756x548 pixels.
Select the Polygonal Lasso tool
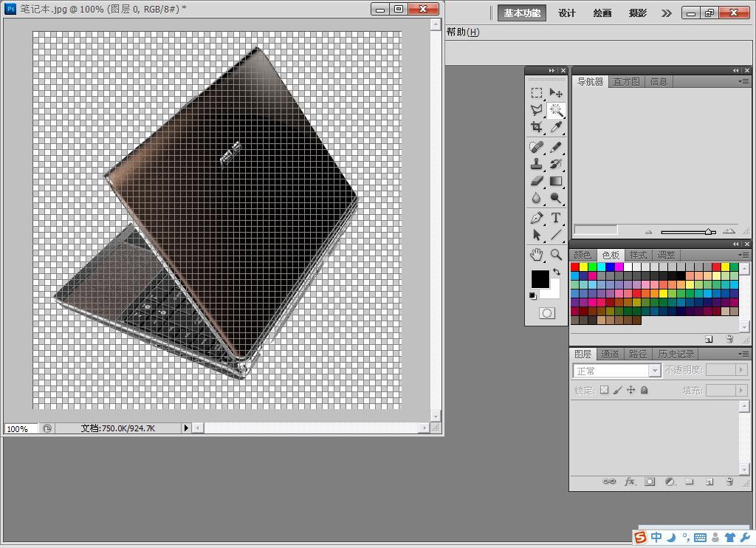[x=537, y=110]
